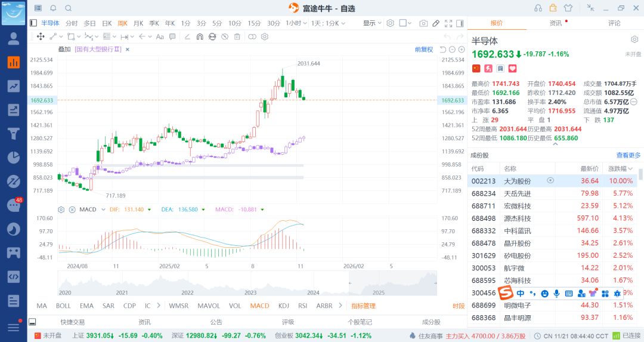Toggle the left chart sidebar panel
Screen dimensions: 644x342
tap(33, 23)
